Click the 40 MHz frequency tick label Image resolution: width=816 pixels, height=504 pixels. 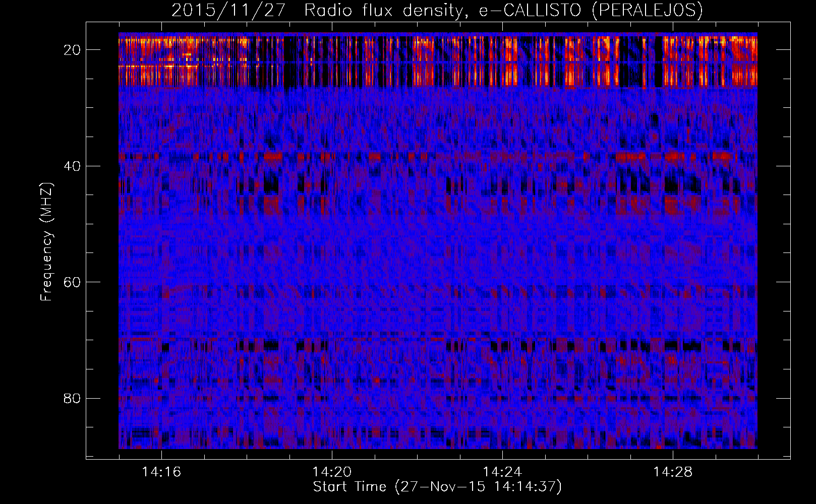[x=73, y=166]
